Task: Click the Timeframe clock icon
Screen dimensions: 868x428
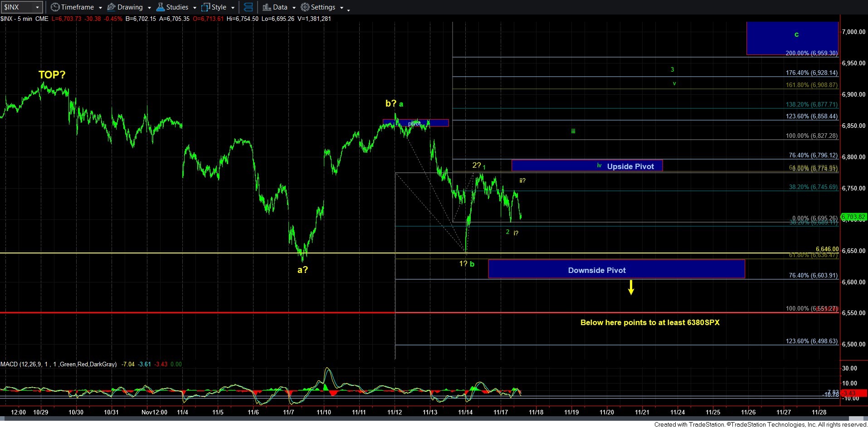Action: 55,7
